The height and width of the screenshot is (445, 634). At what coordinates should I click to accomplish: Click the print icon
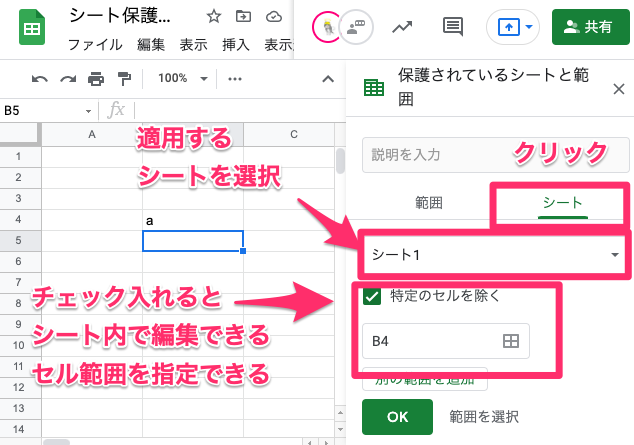point(96,79)
